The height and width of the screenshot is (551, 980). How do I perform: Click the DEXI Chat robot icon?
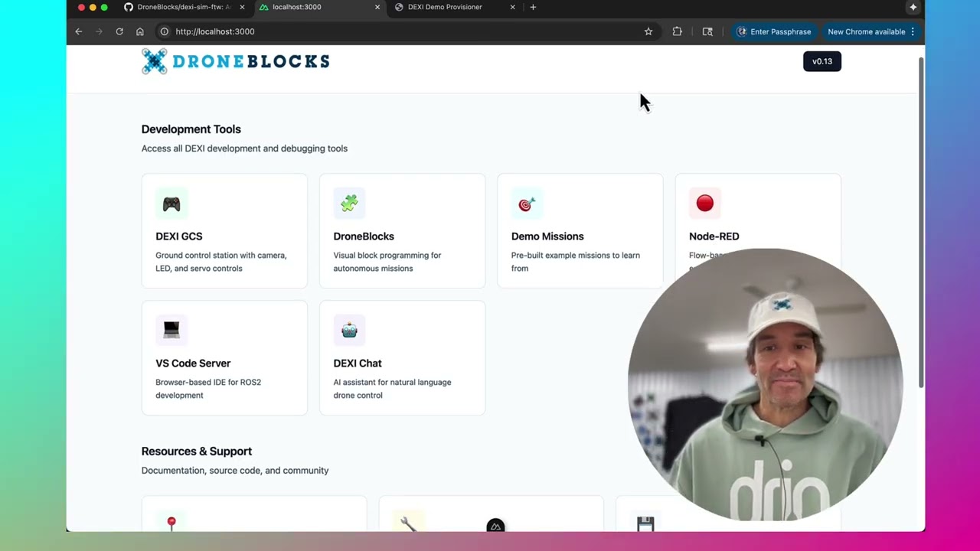click(x=349, y=330)
